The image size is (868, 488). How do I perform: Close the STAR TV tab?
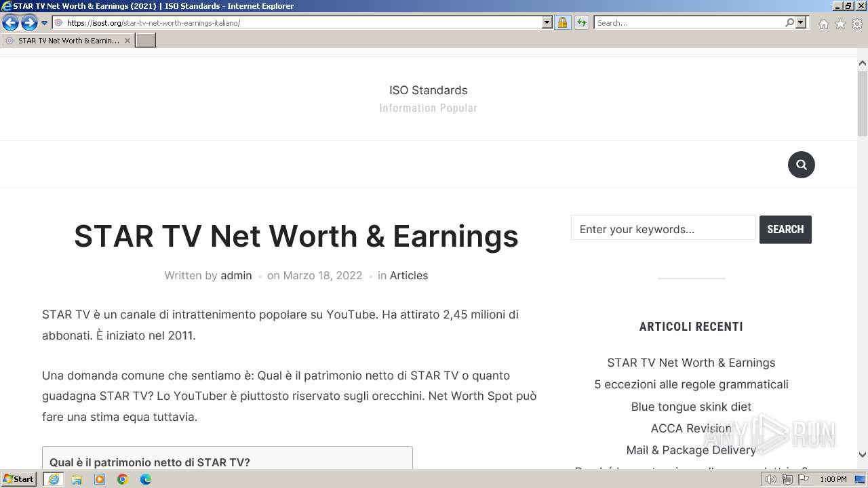pos(127,41)
